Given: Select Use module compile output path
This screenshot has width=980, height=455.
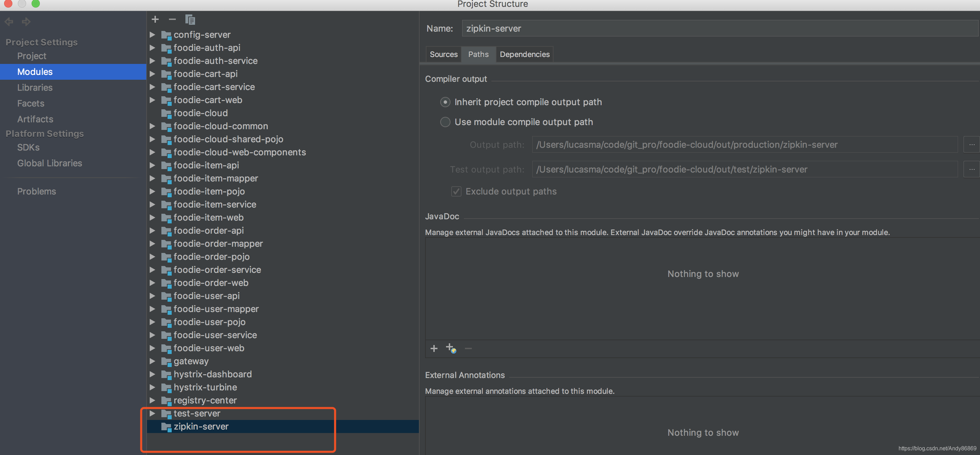Looking at the screenshot, I should click(445, 122).
